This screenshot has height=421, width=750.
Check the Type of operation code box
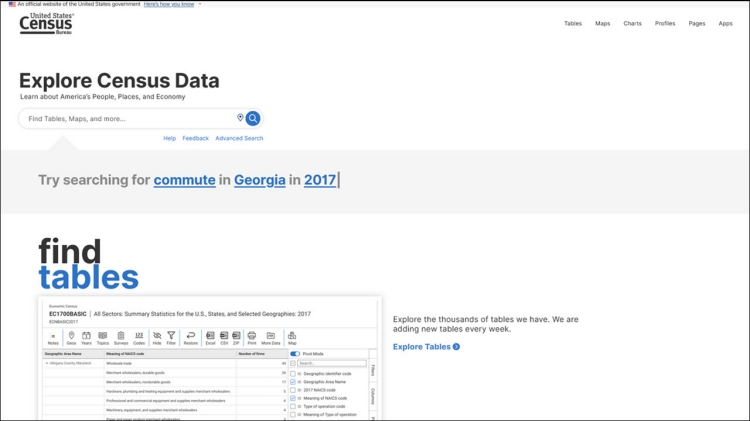[293, 406]
